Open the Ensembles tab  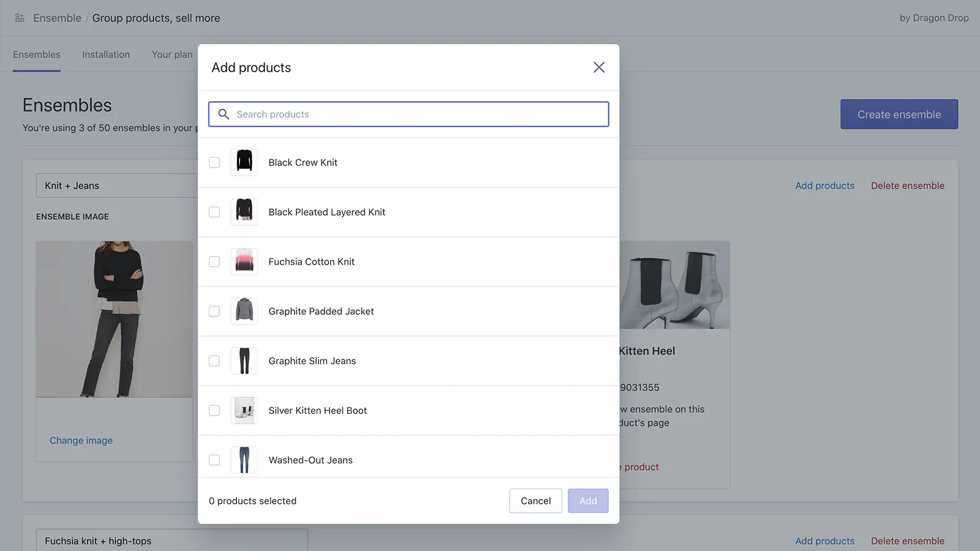[x=37, y=54]
